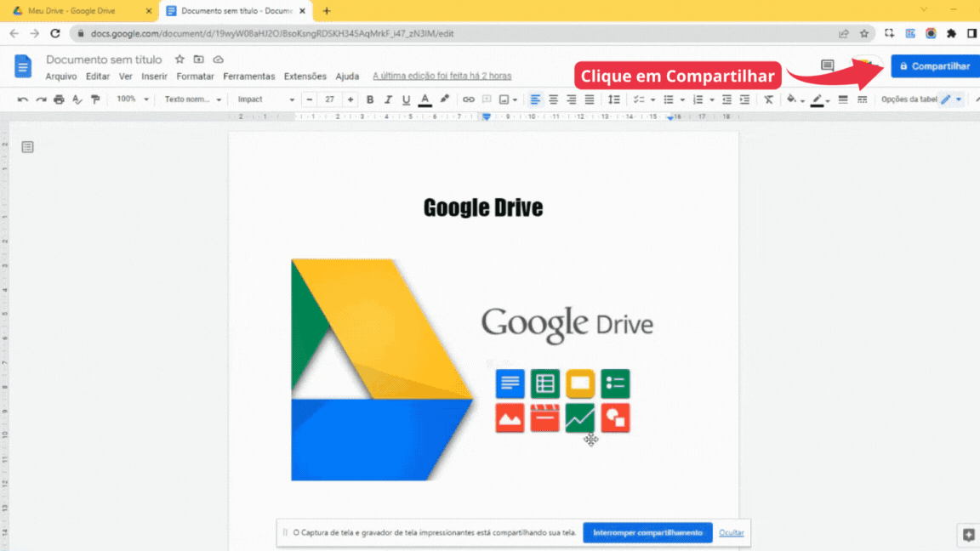Add a comment using toolbar icon

487,99
